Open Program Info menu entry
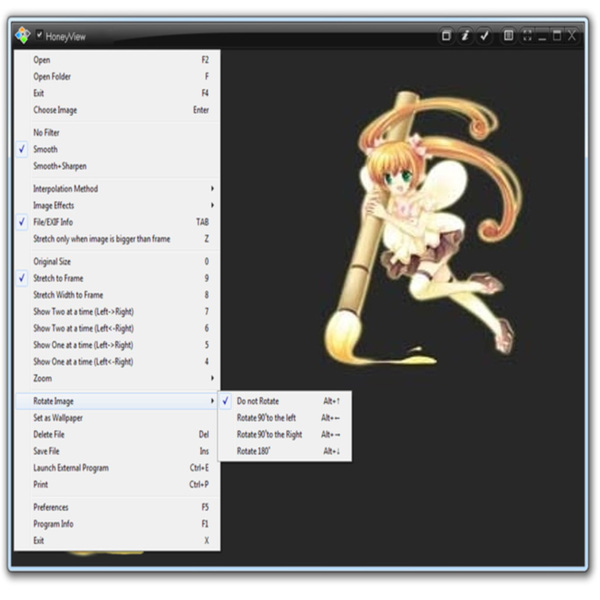 tap(118, 524)
